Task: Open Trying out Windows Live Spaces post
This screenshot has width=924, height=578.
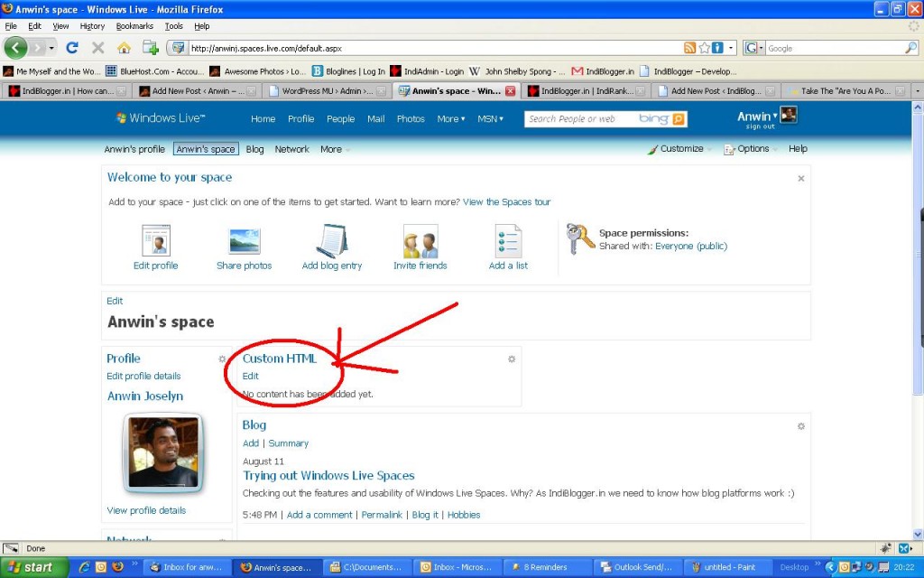Action: pos(328,475)
